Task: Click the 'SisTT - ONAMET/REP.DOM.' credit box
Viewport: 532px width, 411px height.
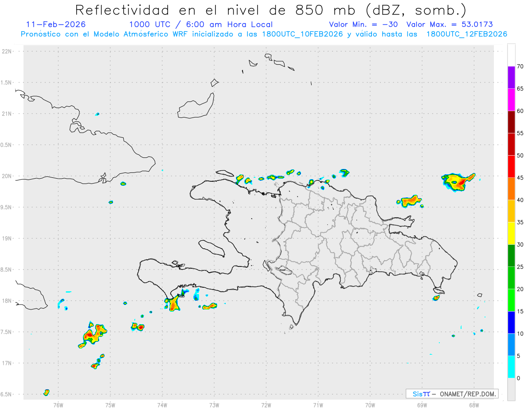Action: click(452, 394)
